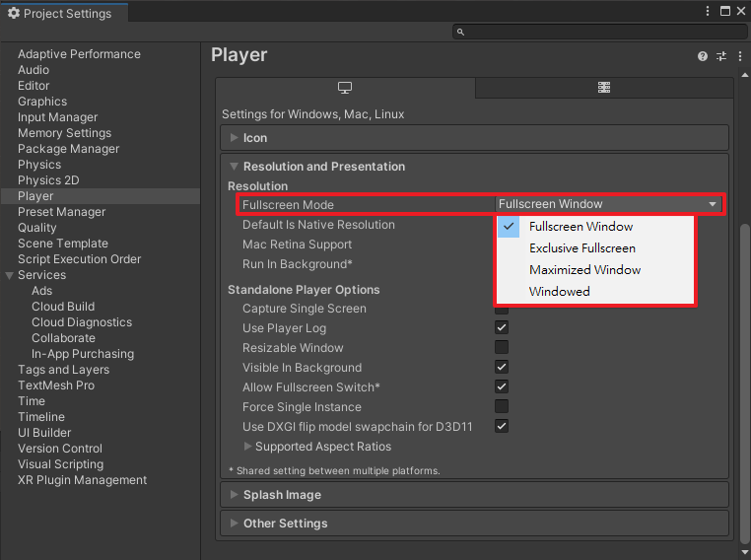Collapse Resolution and Presentation section

474,167
